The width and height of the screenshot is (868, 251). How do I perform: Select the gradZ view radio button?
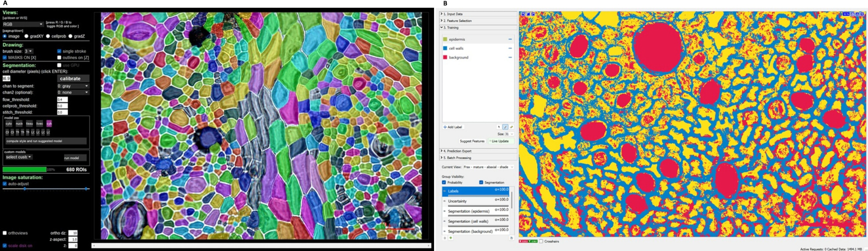70,36
